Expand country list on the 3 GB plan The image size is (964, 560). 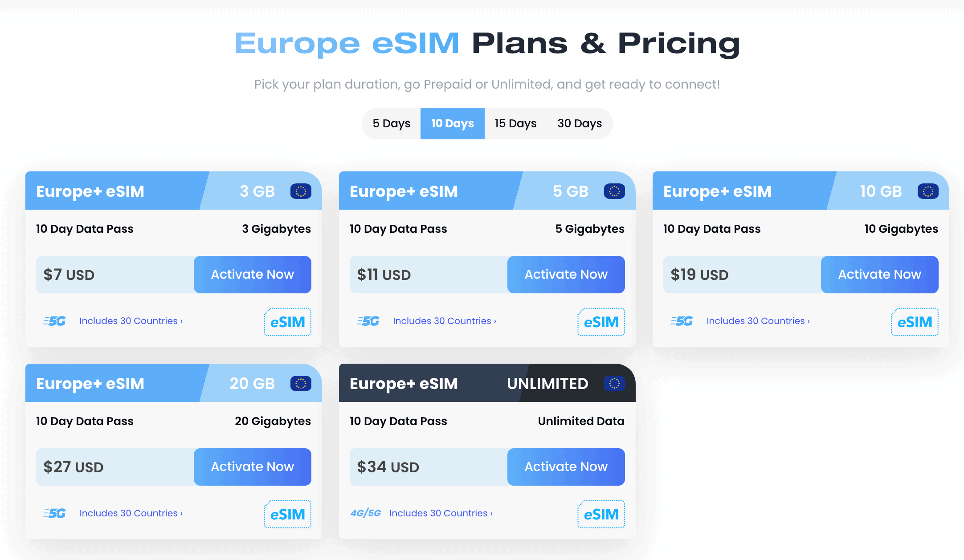(x=131, y=321)
